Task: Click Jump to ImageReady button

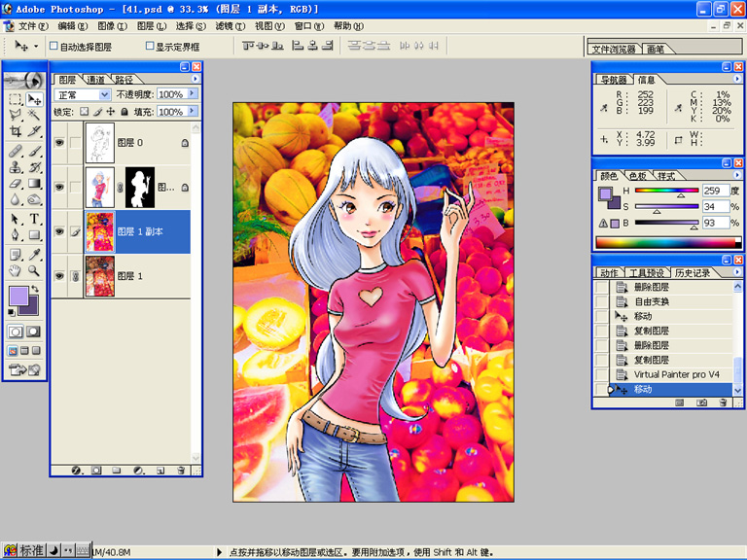Action: pos(24,369)
